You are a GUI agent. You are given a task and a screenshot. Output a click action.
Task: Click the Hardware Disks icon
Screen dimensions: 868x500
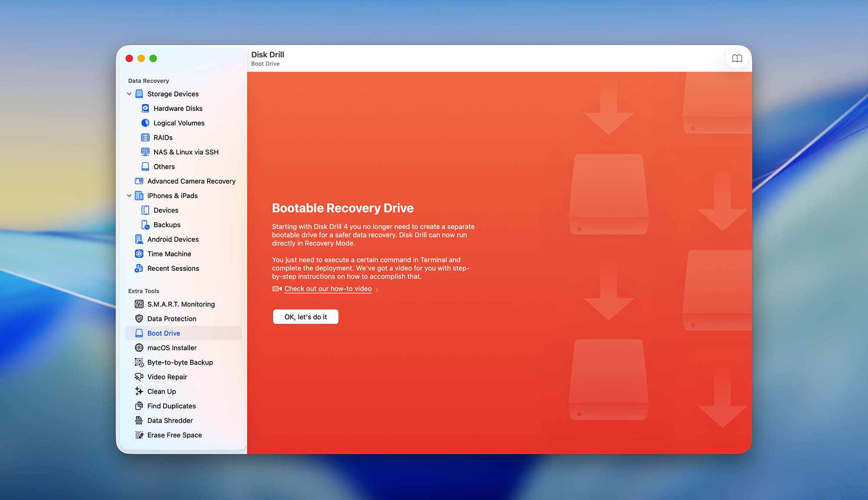pos(145,109)
